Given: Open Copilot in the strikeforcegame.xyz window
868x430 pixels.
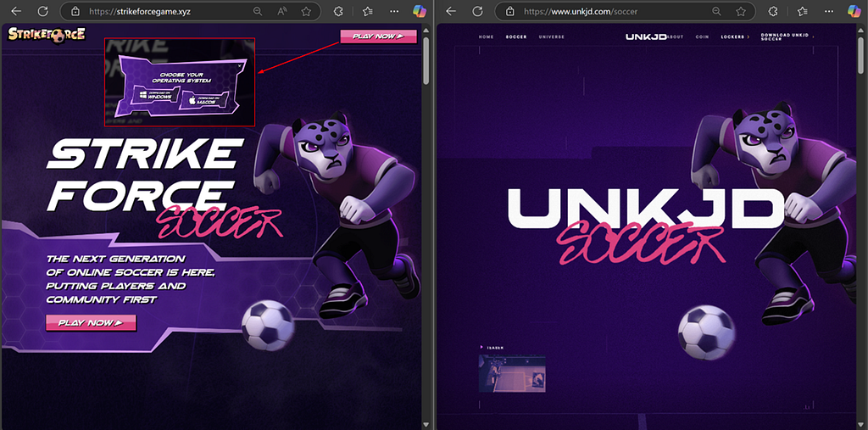Looking at the screenshot, I should (420, 11).
